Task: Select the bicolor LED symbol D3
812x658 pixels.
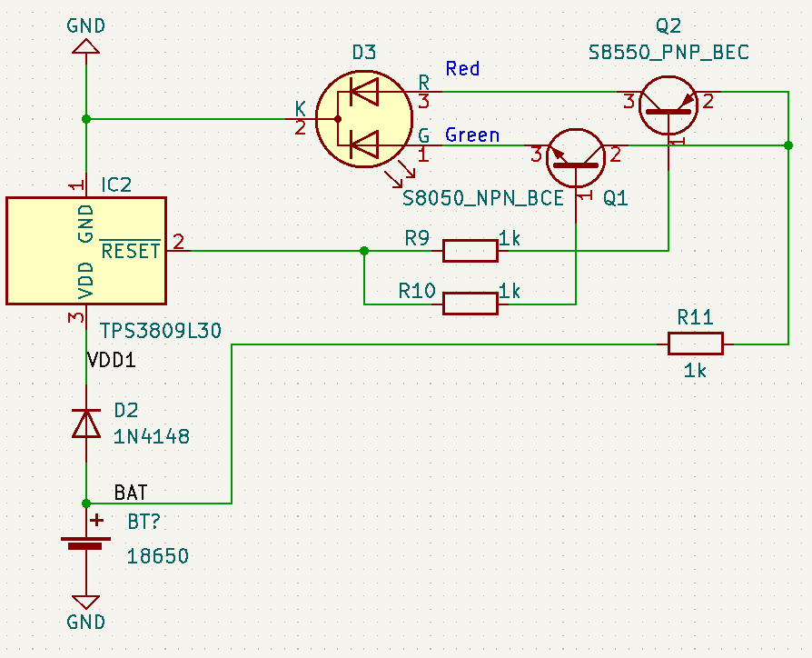Action: coord(363,118)
